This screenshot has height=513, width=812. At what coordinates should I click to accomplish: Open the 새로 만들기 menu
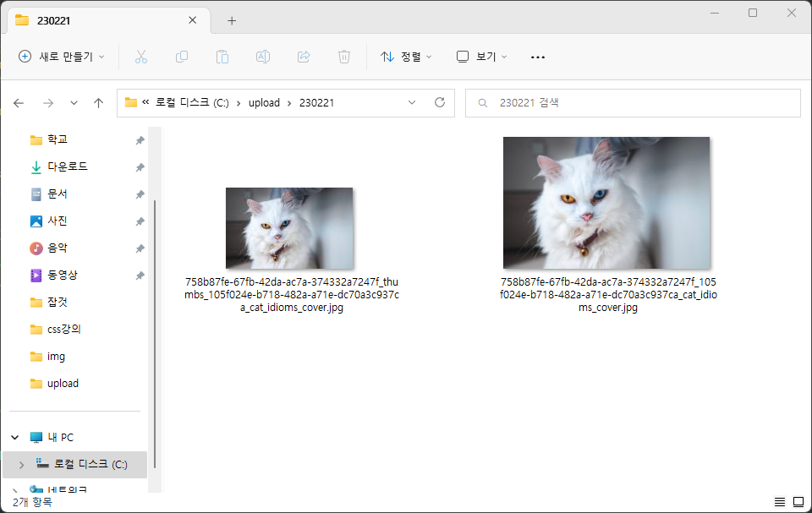[61, 57]
